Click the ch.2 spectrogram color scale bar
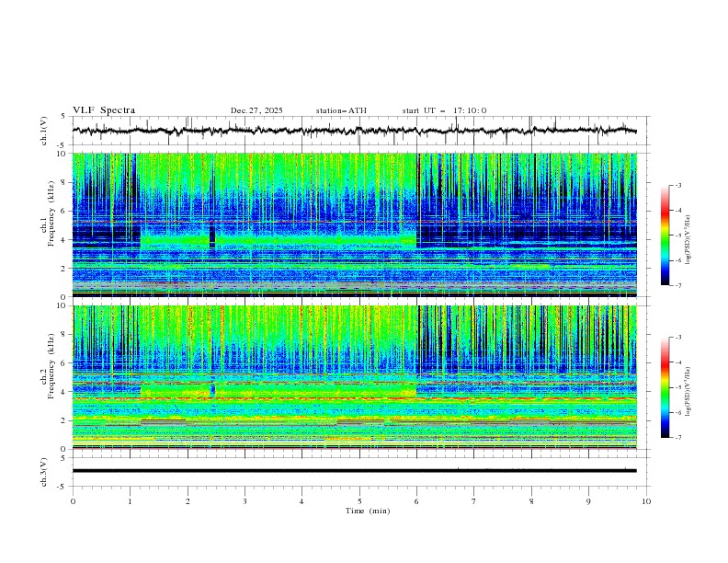 (x=665, y=387)
